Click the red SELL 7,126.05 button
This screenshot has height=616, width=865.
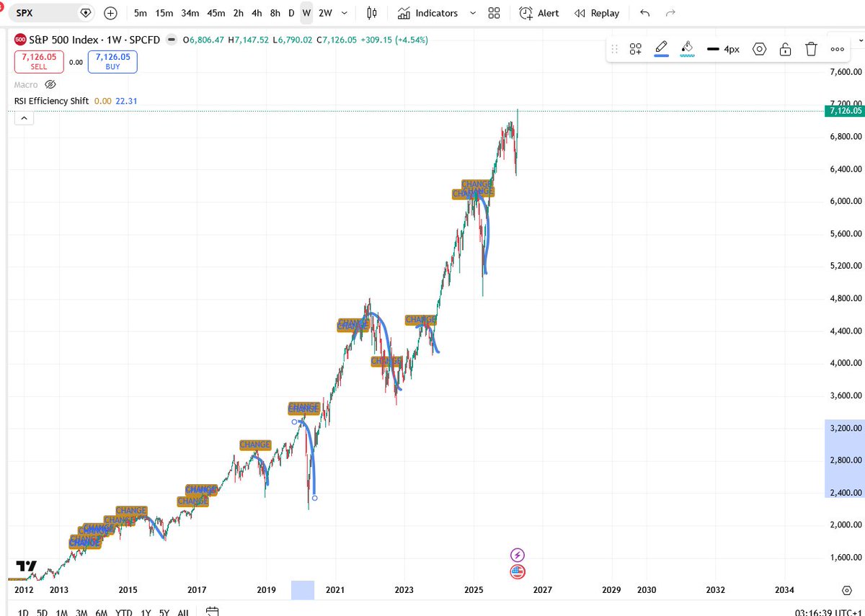click(x=39, y=61)
